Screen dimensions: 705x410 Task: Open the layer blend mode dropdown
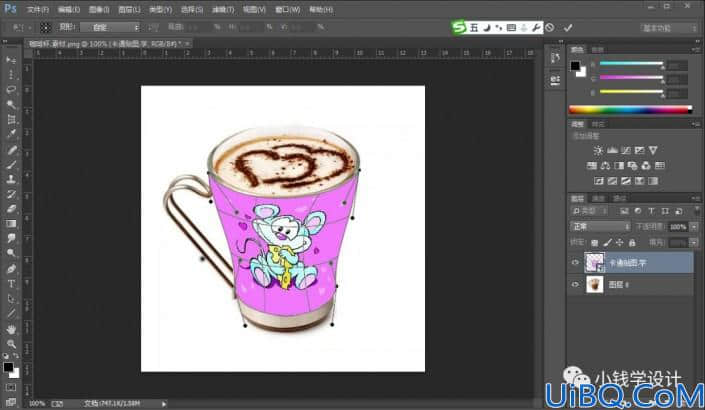pyautogui.click(x=600, y=226)
